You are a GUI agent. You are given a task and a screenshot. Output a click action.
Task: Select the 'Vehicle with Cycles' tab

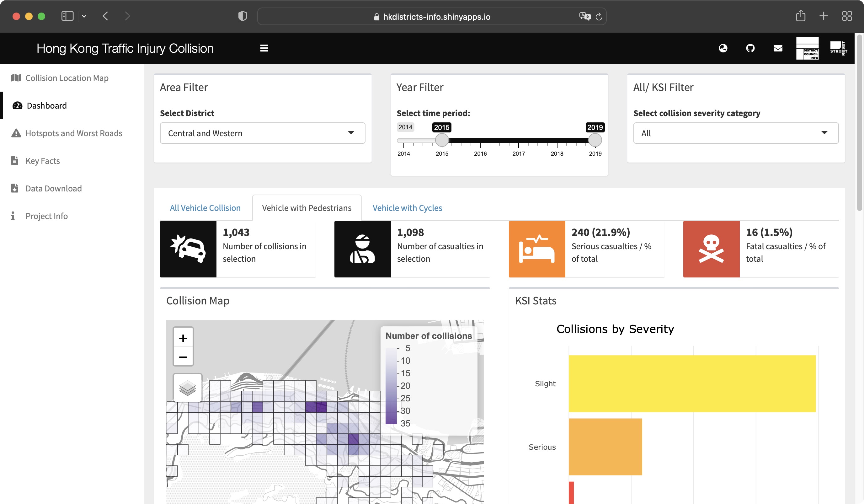[407, 208]
